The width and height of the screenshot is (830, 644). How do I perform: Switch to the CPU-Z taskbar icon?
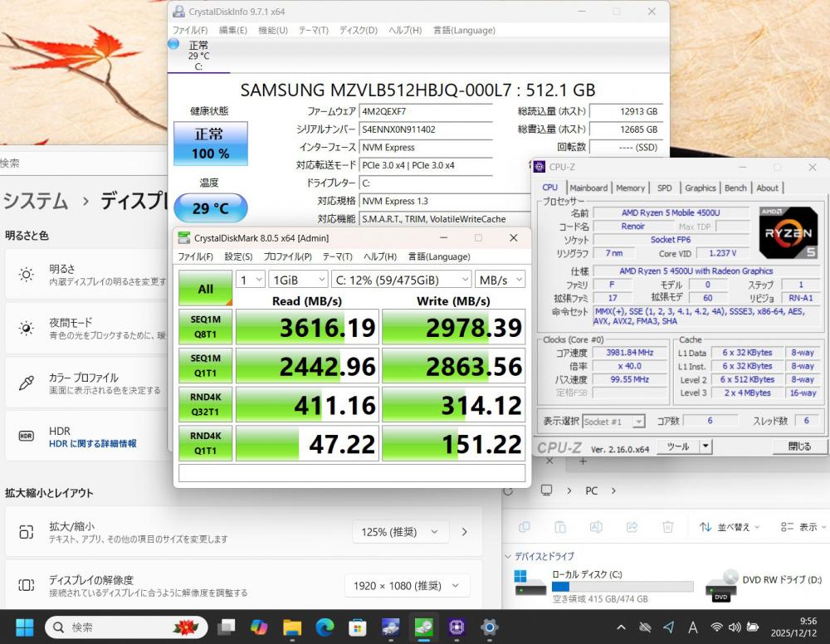[x=456, y=627]
